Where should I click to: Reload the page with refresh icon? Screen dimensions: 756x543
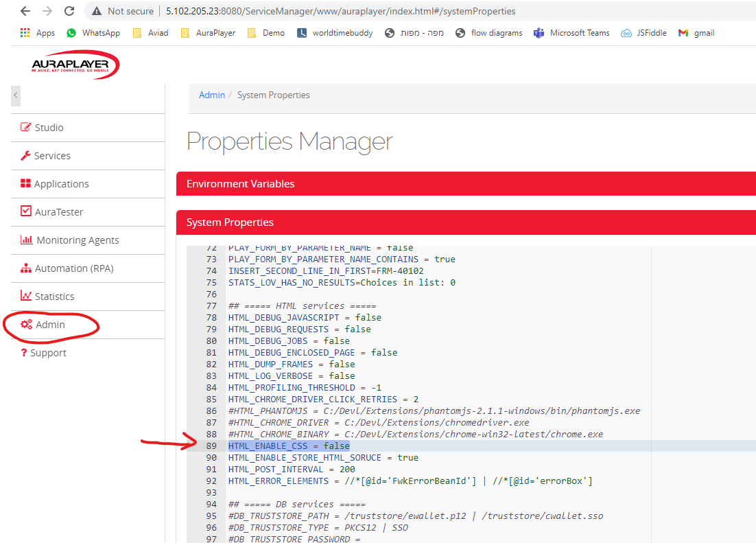[69, 11]
